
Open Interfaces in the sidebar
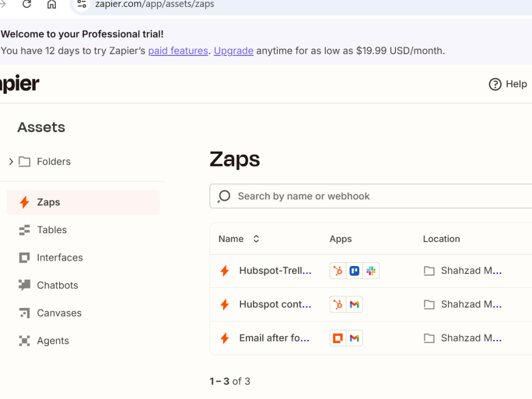[60, 257]
